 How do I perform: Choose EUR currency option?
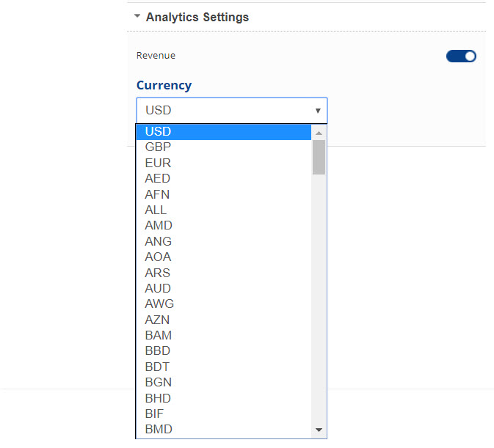tap(158, 163)
